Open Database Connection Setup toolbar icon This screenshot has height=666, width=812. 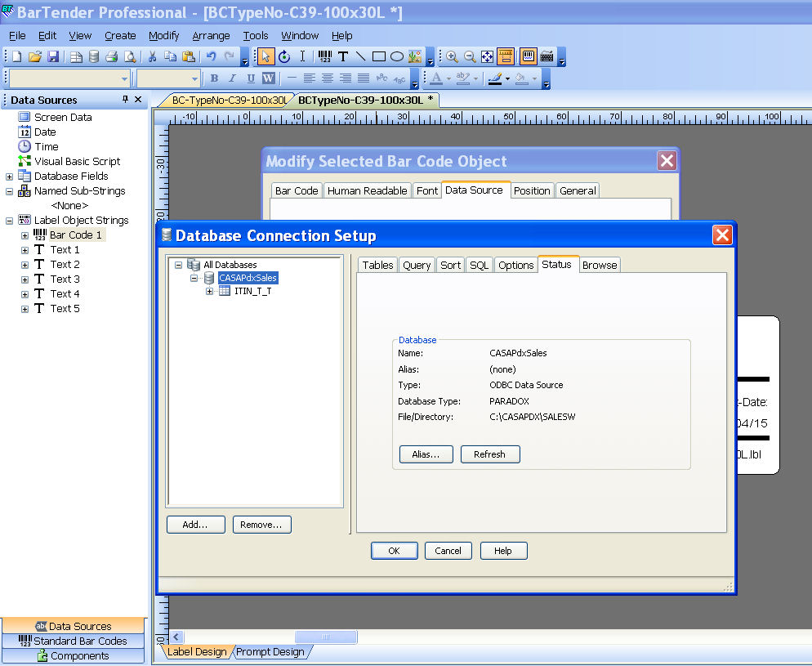pos(94,56)
